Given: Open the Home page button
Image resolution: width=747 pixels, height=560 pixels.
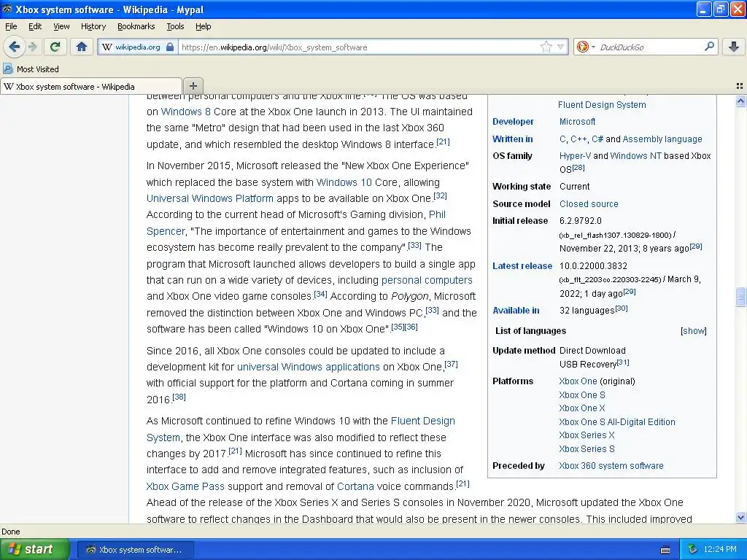Looking at the screenshot, I should (x=82, y=47).
